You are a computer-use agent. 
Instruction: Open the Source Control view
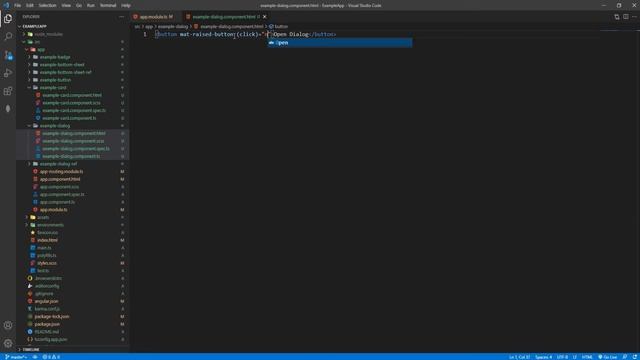pos(8,55)
